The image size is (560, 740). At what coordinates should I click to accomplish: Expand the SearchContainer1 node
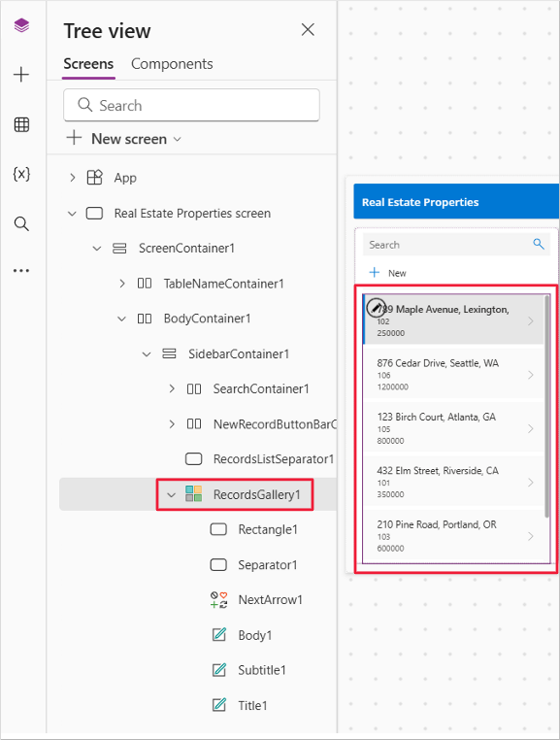[x=172, y=388]
